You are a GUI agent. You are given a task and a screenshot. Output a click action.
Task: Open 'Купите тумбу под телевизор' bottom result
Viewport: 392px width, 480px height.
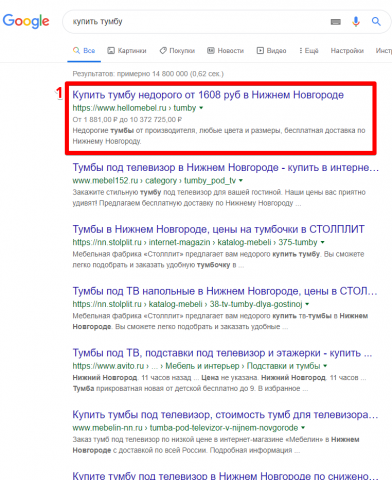pyautogui.click(x=225, y=476)
